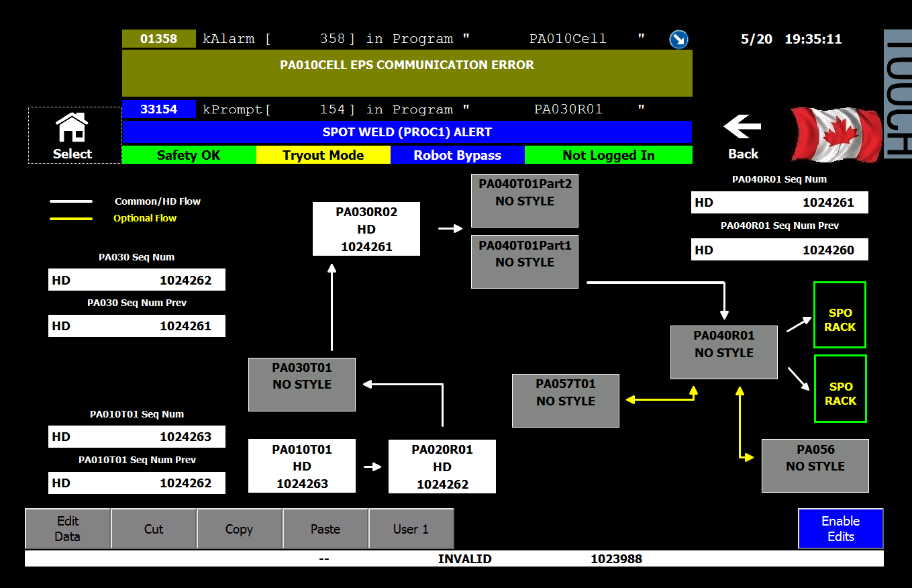
Task: Select the PA010T01 HD 1024263 station box
Action: tap(302, 466)
